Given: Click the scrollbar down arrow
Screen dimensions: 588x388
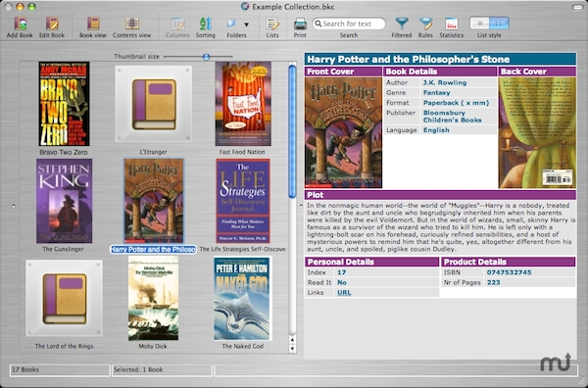Looking at the screenshot, I should pyautogui.click(x=292, y=348).
